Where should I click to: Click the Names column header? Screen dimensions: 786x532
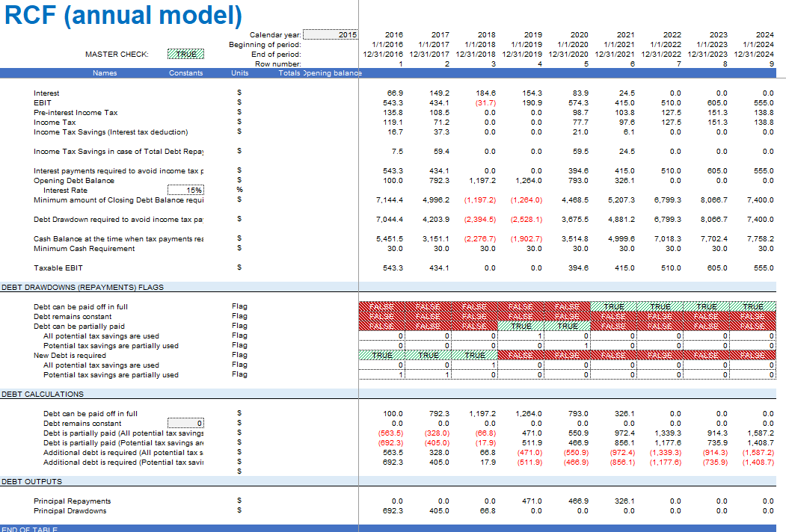[x=105, y=73]
